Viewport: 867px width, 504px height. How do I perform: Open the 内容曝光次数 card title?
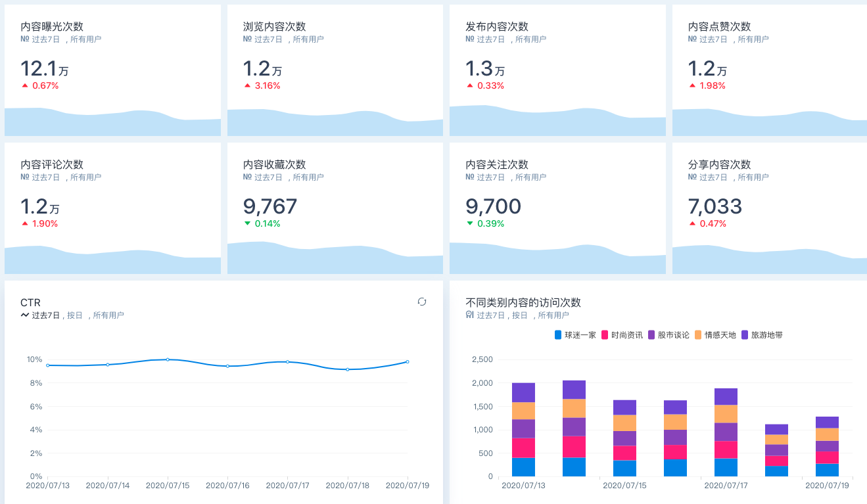[x=52, y=27]
